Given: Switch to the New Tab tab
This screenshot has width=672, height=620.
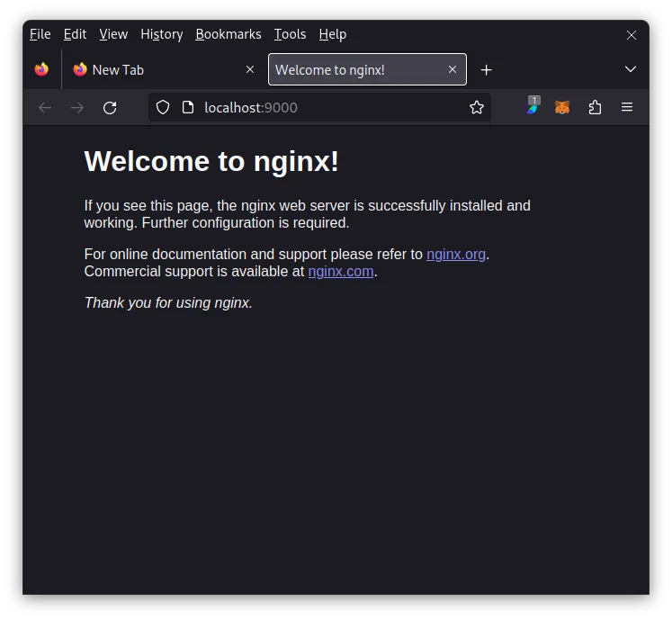Looking at the screenshot, I should click(164, 69).
